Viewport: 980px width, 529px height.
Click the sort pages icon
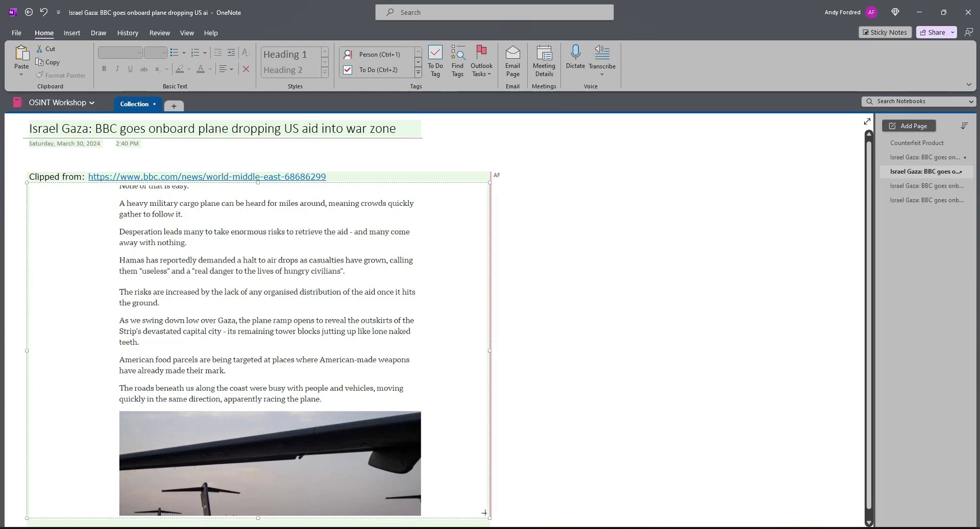(x=964, y=126)
